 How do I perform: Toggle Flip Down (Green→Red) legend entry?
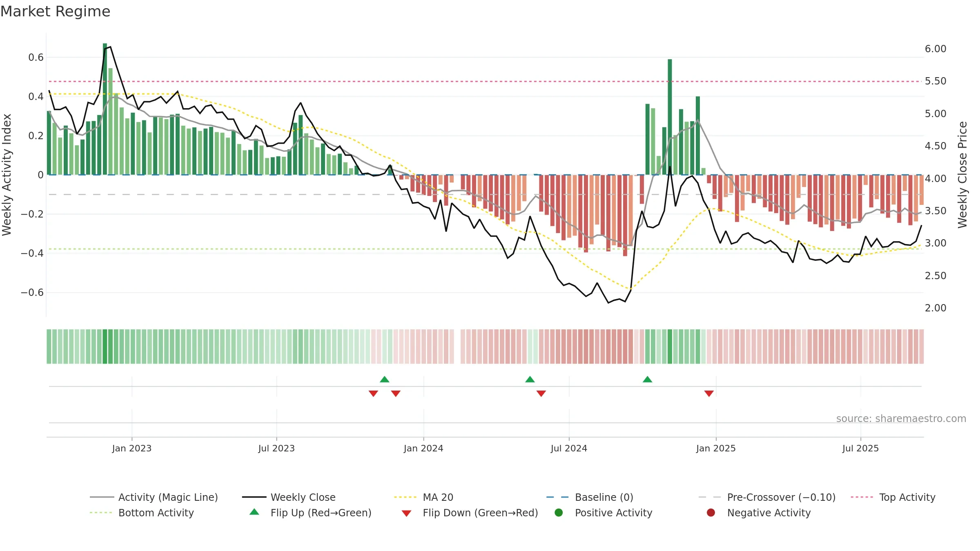pos(470,513)
